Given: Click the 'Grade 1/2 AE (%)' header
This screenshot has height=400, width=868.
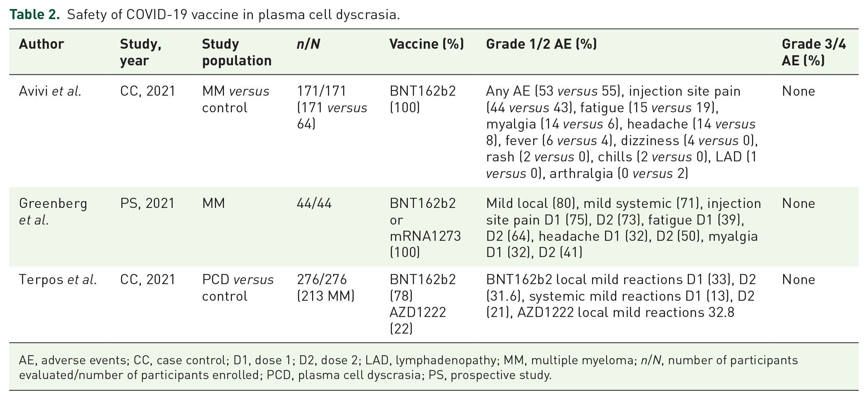Looking at the screenshot, I should click(x=541, y=44).
